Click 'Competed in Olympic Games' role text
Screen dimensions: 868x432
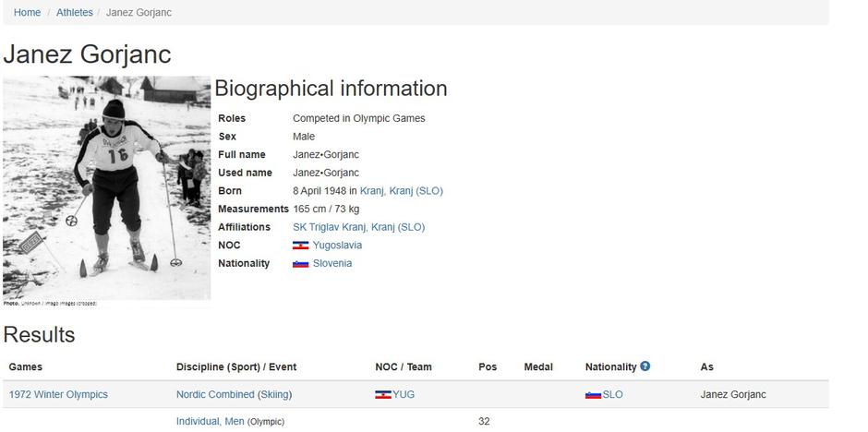[x=358, y=118]
